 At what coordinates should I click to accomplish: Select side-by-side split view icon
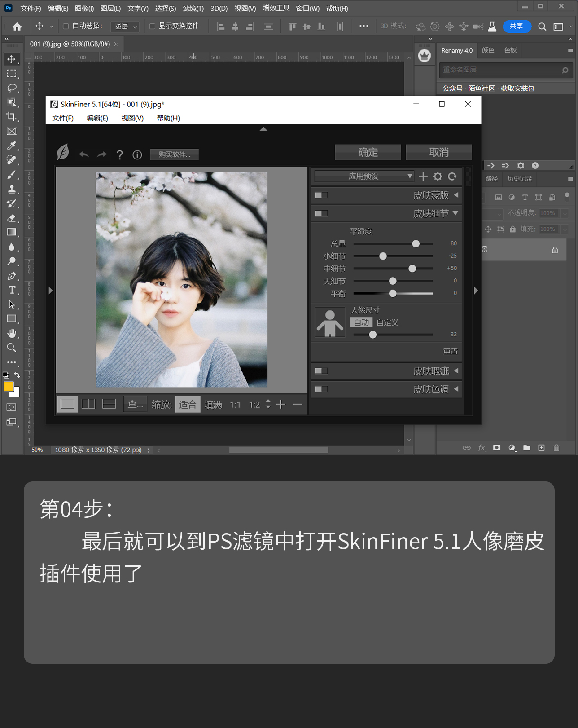88,404
